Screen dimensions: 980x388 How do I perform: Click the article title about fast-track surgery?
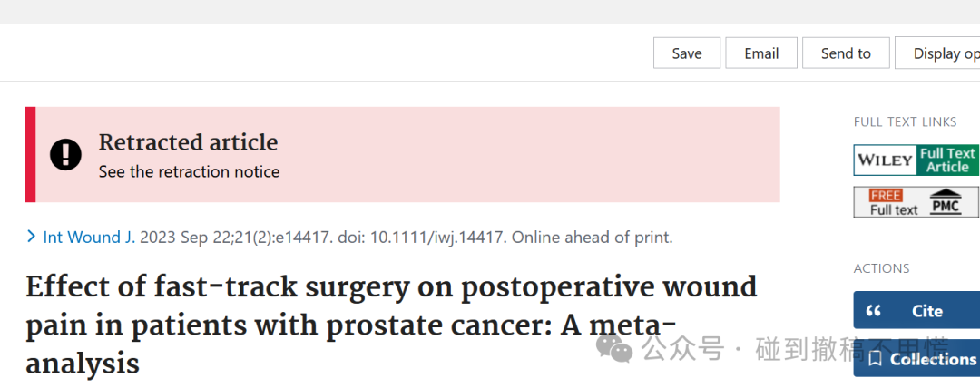(391, 325)
